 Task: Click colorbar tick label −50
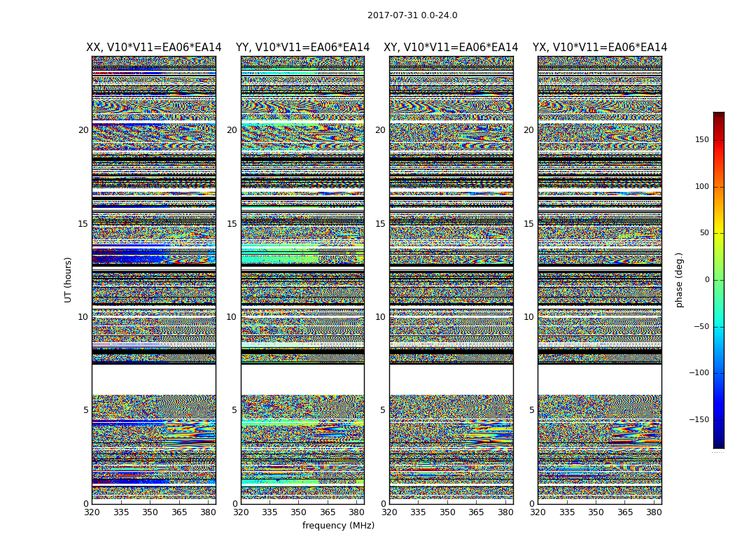point(701,327)
